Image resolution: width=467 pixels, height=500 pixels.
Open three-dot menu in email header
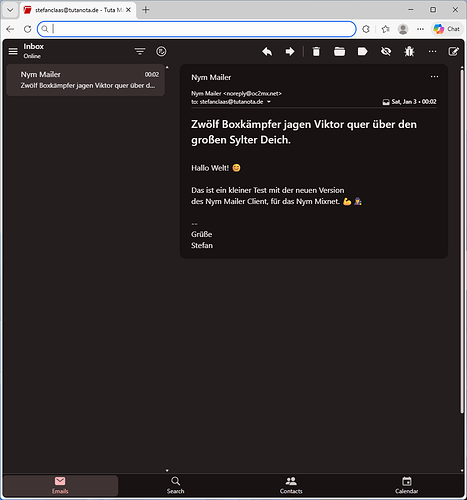(x=434, y=77)
